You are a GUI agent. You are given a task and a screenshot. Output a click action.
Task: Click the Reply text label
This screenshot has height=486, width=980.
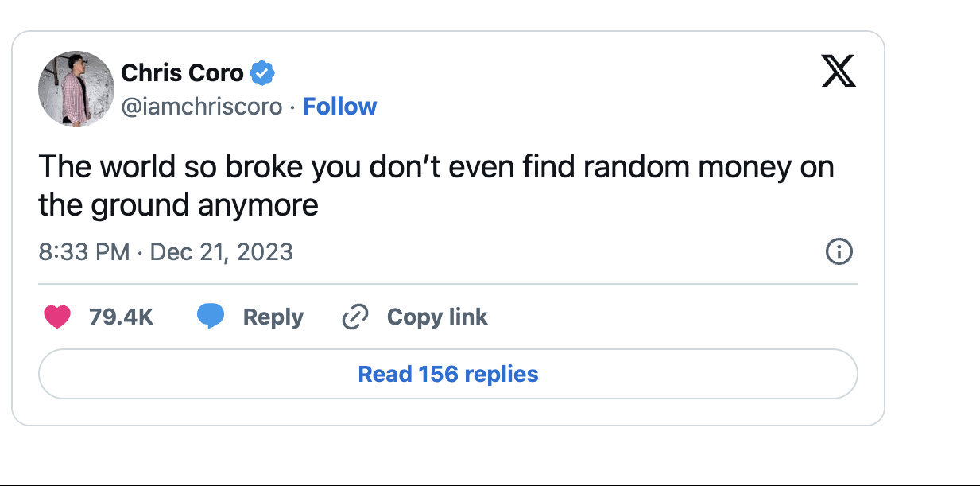click(x=272, y=316)
